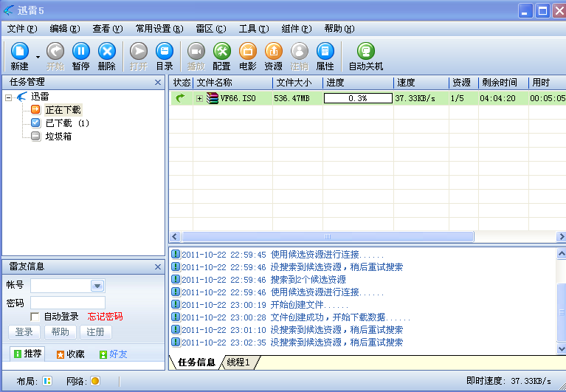
Task: Close the 雷友信息 panel
Action: 158,267
